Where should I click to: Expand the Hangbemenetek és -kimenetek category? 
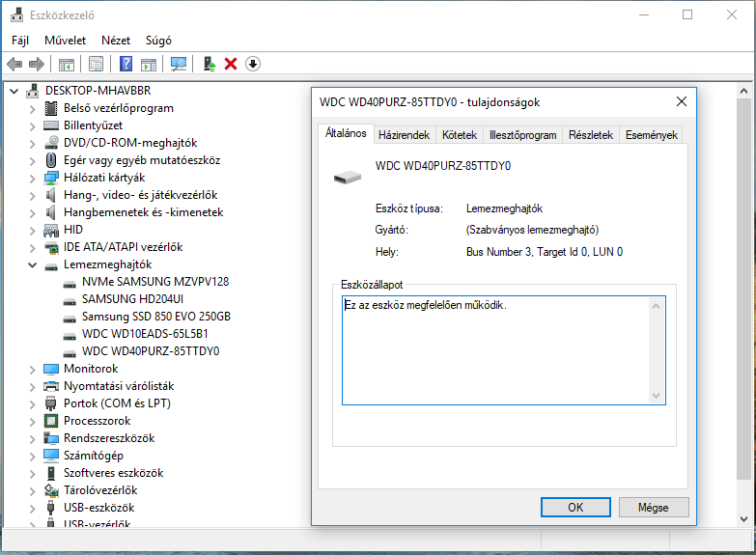tap(32, 213)
